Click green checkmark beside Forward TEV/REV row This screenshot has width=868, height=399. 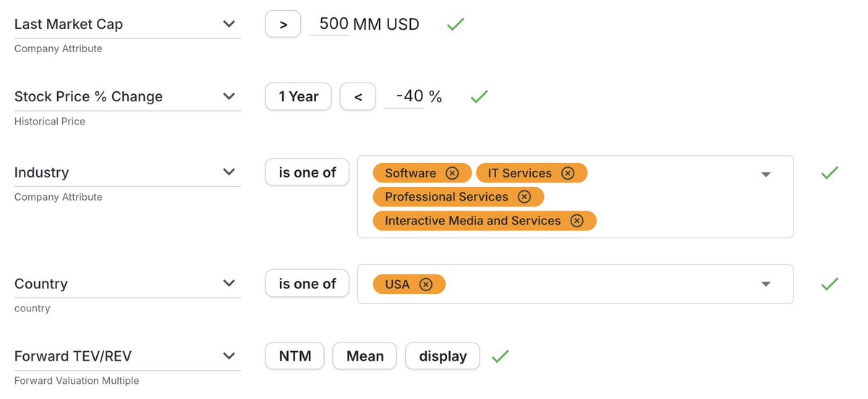501,356
